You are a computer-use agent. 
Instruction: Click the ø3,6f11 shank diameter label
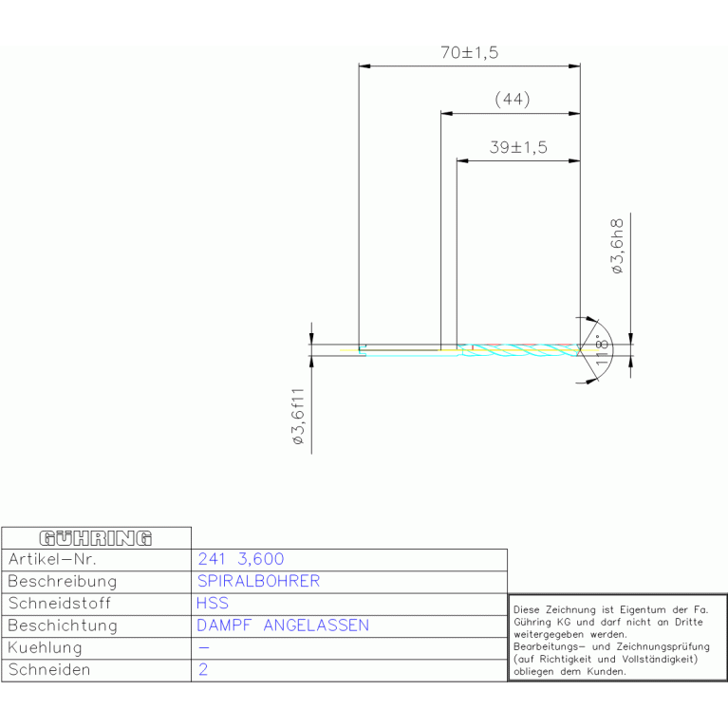297,416
